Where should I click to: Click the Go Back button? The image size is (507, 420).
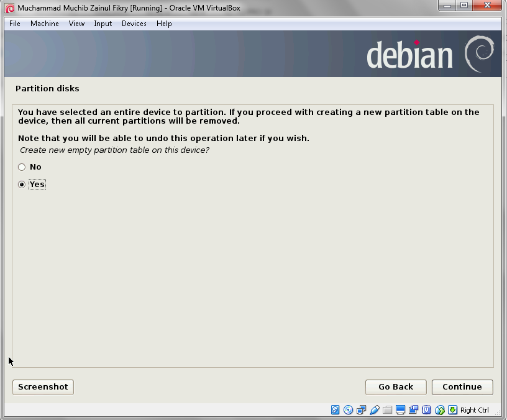[395, 386]
